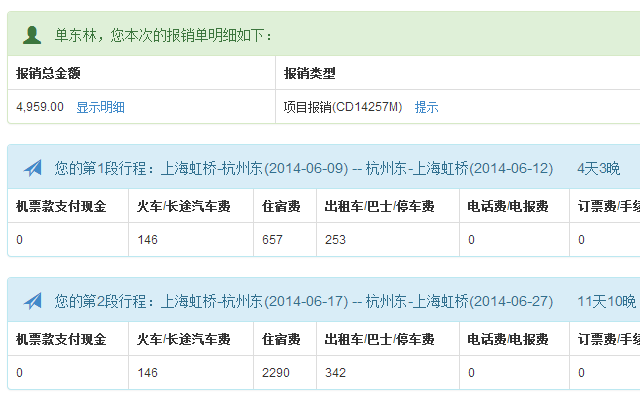Select the taxi fee value 253
The height and width of the screenshot is (400, 640).
pyautogui.click(x=335, y=240)
